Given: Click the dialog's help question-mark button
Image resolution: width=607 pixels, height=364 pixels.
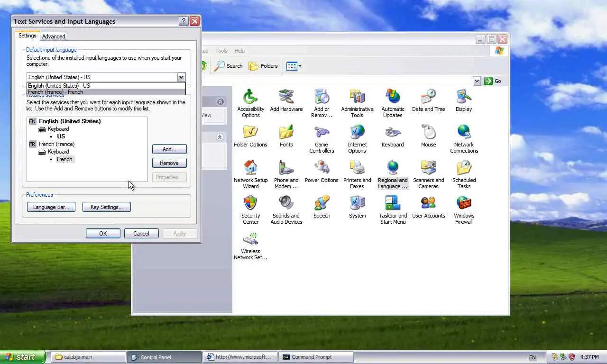Looking at the screenshot, I should coord(184,21).
